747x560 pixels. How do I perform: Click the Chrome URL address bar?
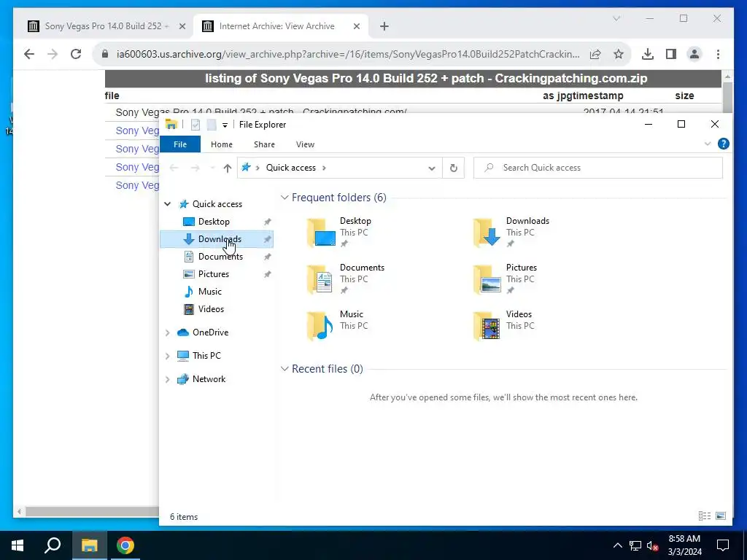348,54
